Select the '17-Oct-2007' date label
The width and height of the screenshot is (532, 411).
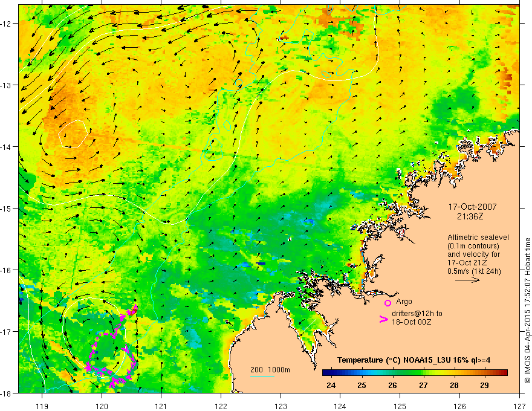click(472, 207)
